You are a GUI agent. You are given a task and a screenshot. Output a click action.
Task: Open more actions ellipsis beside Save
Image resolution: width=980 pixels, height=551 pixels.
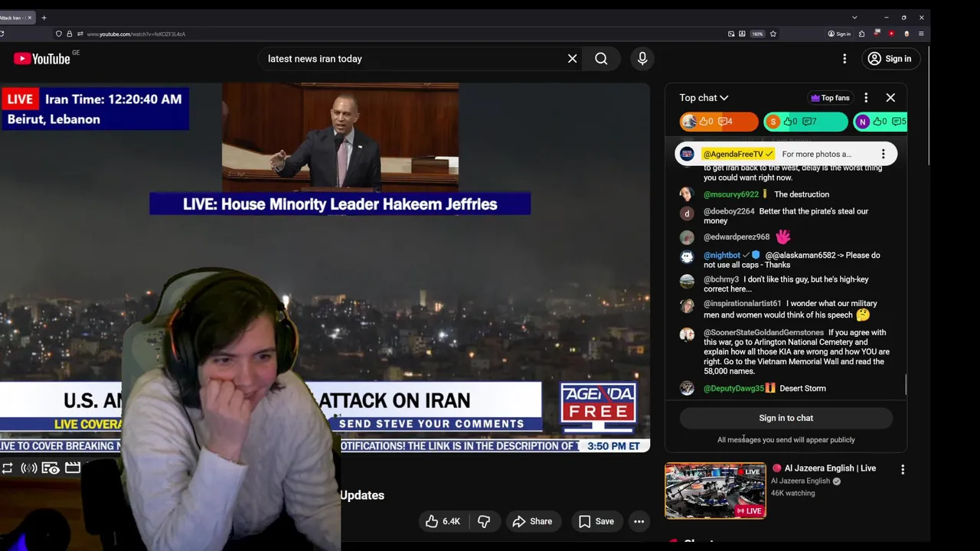coord(639,521)
